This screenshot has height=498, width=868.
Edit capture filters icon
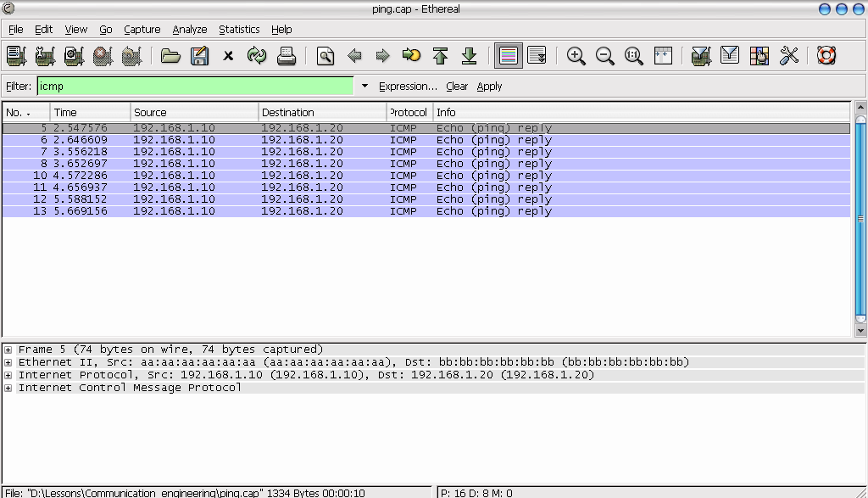coord(701,55)
